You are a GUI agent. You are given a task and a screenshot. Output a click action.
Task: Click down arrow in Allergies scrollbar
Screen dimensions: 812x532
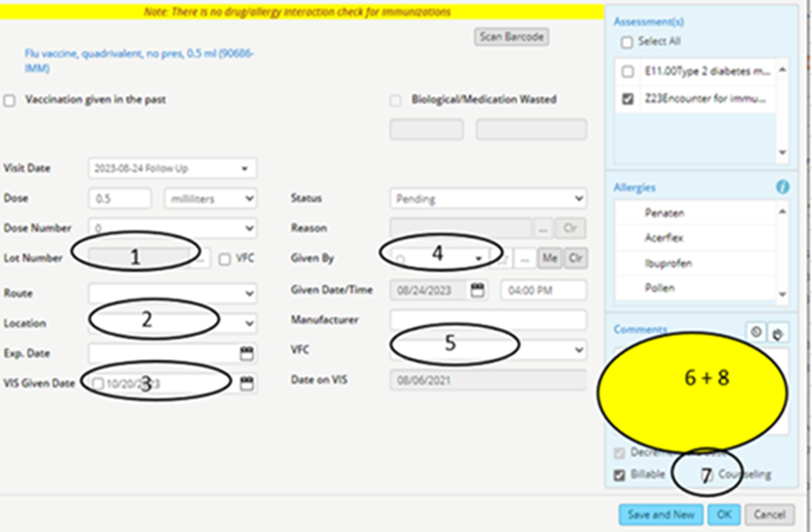782,294
